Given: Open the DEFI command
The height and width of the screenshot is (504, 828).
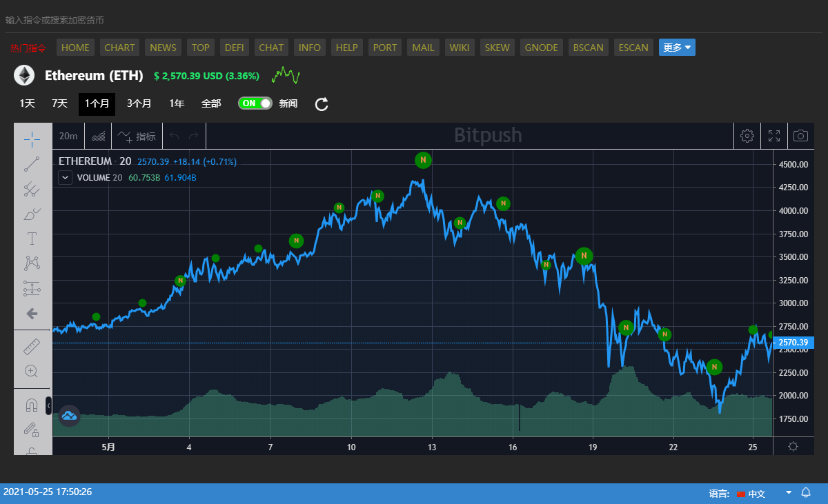Looking at the screenshot, I should click(x=235, y=48).
